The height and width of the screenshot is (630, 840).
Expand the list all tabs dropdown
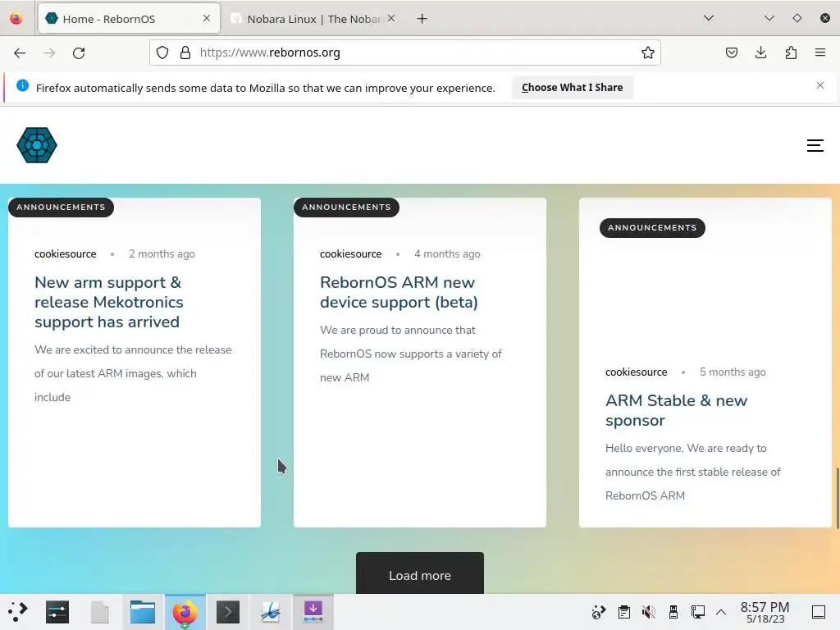[x=708, y=18]
